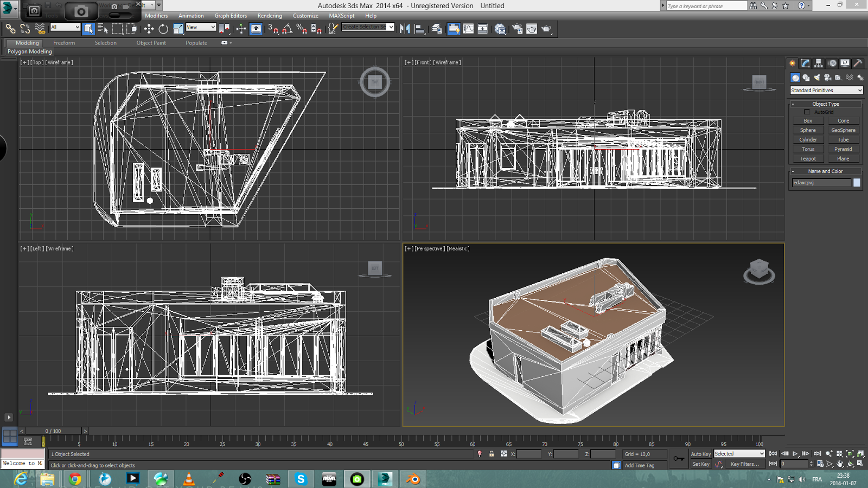
Task: Toggle Set Key mode
Action: 700,464
